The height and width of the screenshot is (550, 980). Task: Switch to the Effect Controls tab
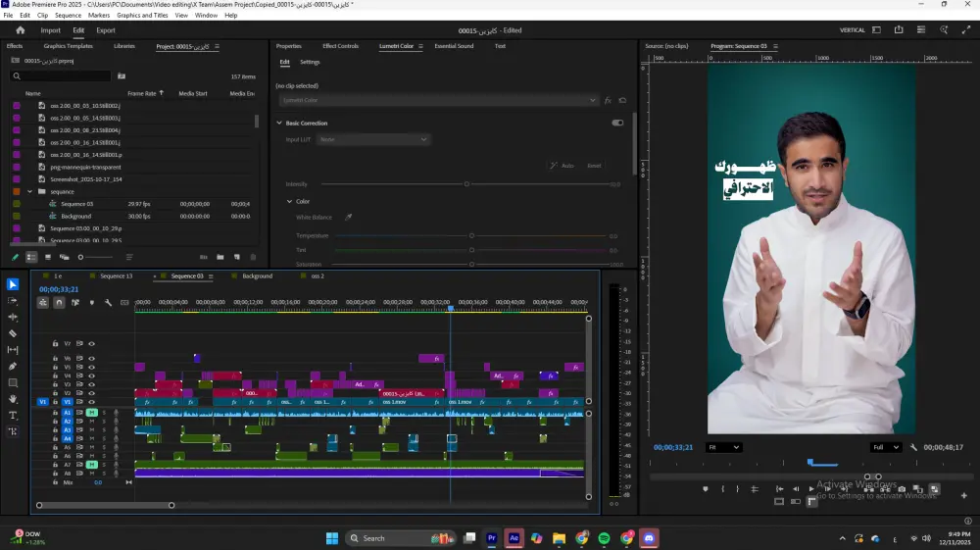[x=341, y=46]
